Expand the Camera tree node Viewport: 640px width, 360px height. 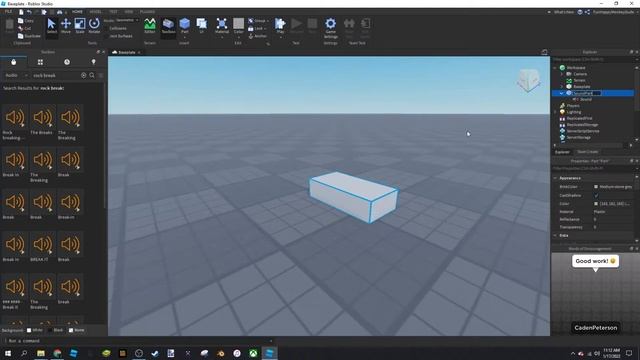(x=562, y=74)
